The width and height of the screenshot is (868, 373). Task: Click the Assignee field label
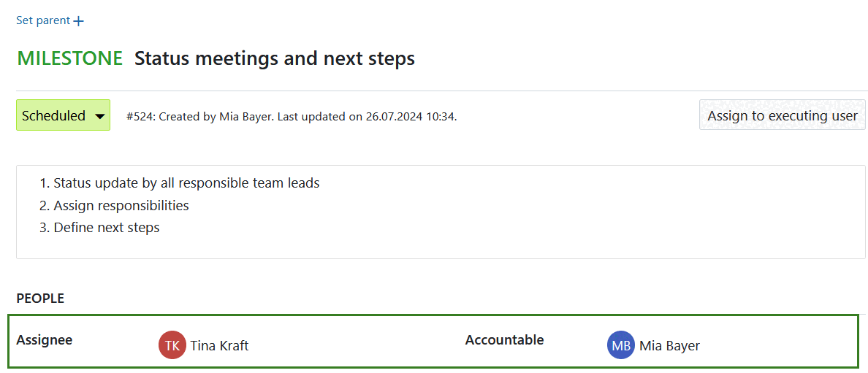pyautogui.click(x=45, y=339)
